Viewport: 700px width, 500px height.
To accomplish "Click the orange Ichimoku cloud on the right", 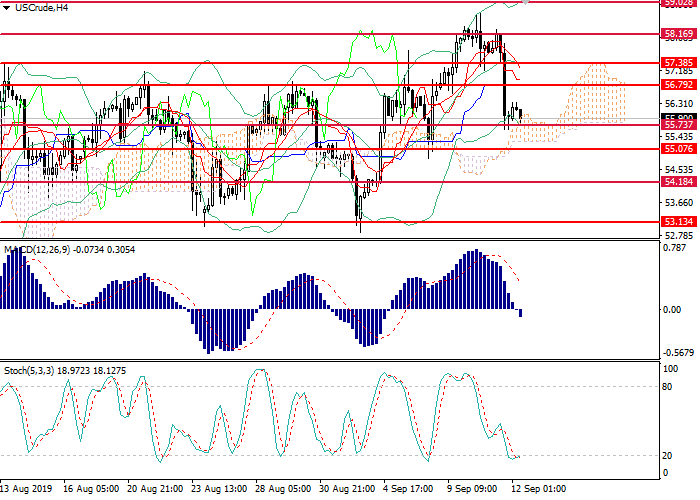I will tap(598, 95).
